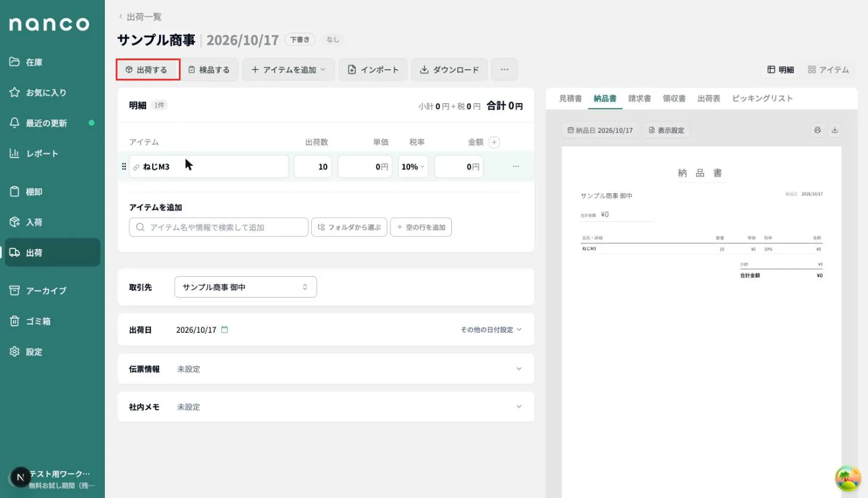Image resolution: width=868 pixels, height=498 pixels.
Task: Switch to アイテム view
Action: pyautogui.click(x=828, y=70)
